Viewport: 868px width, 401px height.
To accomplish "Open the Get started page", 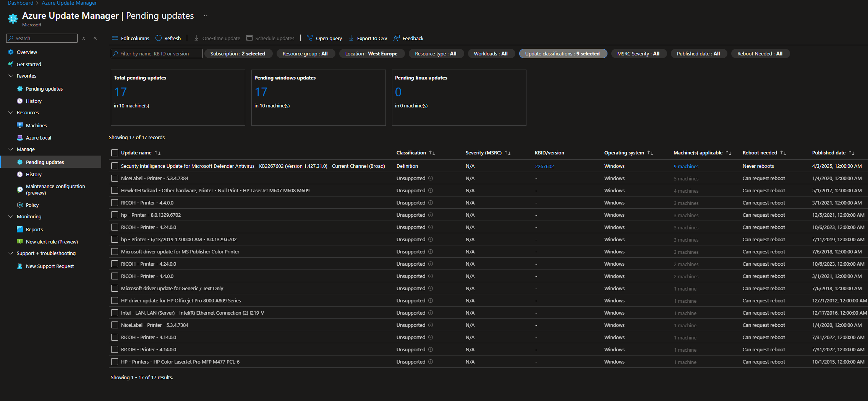I will (x=29, y=64).
